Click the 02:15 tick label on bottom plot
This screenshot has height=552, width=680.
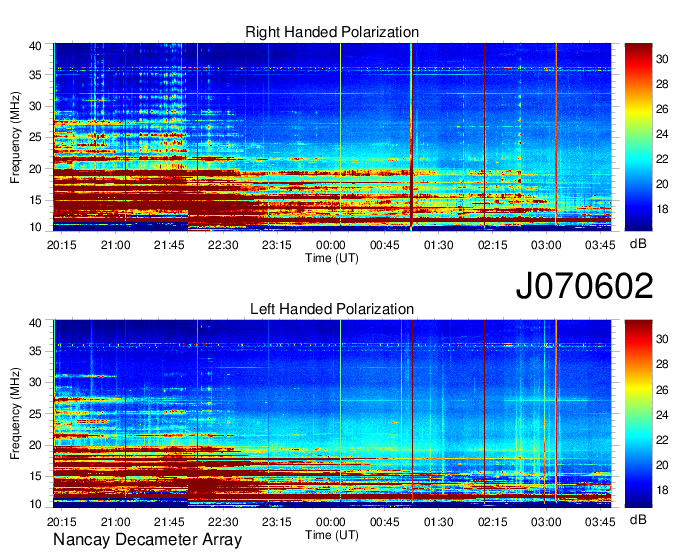tap(492, 522)
